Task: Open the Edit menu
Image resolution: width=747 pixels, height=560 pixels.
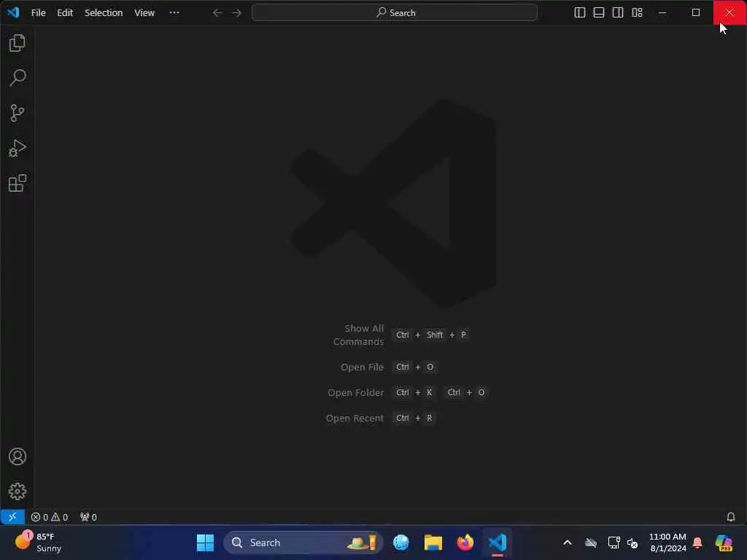Action: point(65,13)
